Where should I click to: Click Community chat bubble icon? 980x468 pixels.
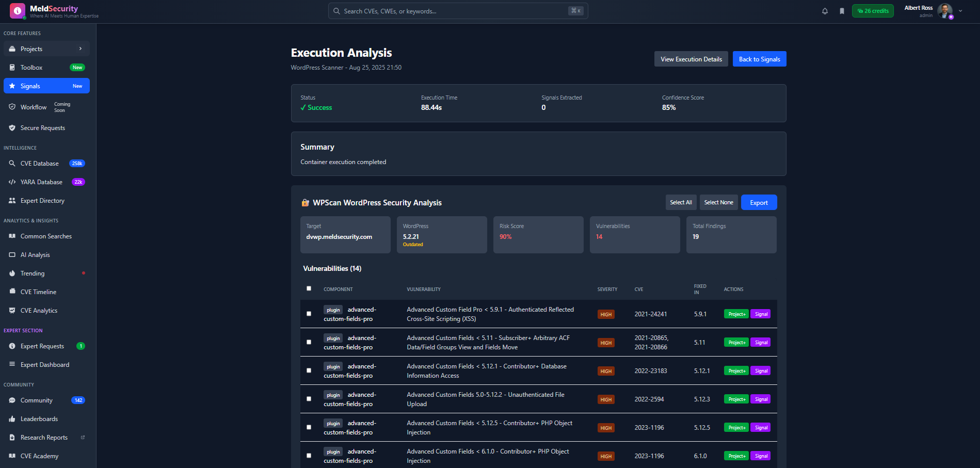[x=12, y=400]
